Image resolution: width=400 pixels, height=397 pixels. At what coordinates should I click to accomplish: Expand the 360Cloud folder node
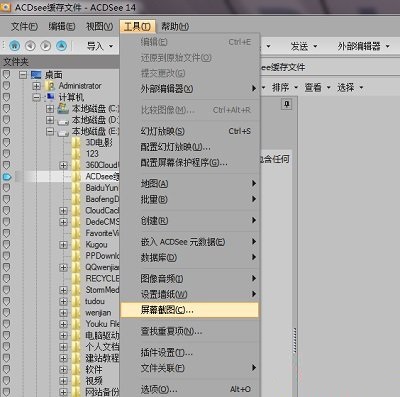(x=63, y=165)
